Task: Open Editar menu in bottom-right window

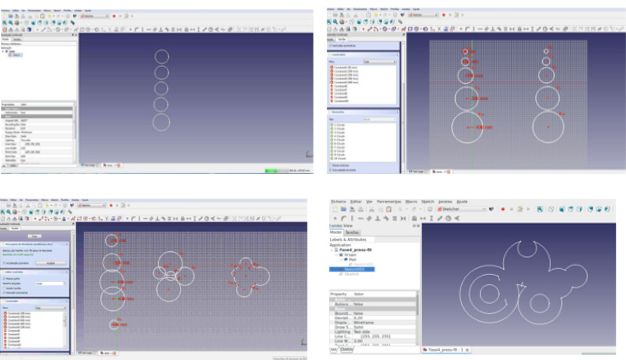Action: 356,202
